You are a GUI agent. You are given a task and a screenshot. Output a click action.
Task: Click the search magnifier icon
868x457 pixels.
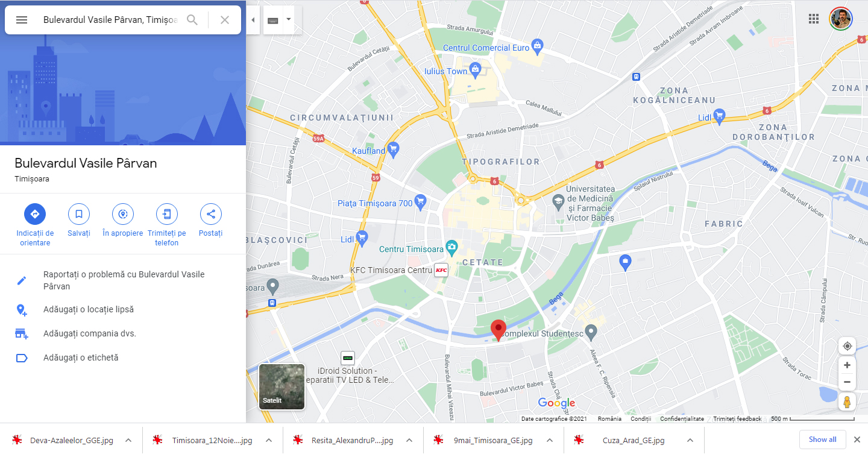coord(192,20)
